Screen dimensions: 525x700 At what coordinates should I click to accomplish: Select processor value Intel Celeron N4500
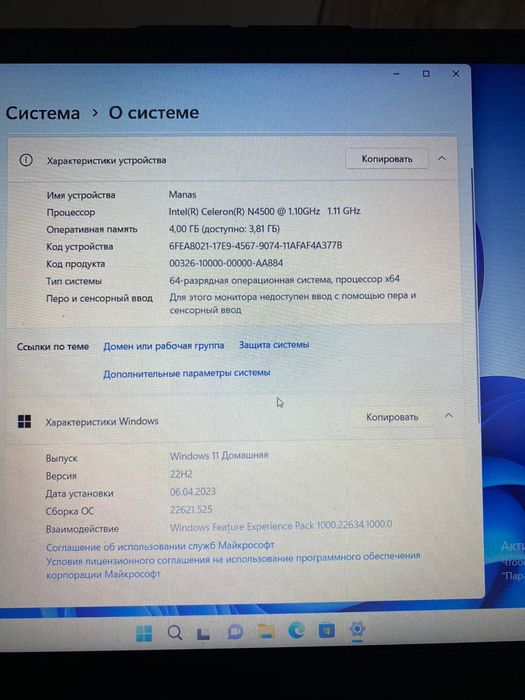[x=264, y=211]
